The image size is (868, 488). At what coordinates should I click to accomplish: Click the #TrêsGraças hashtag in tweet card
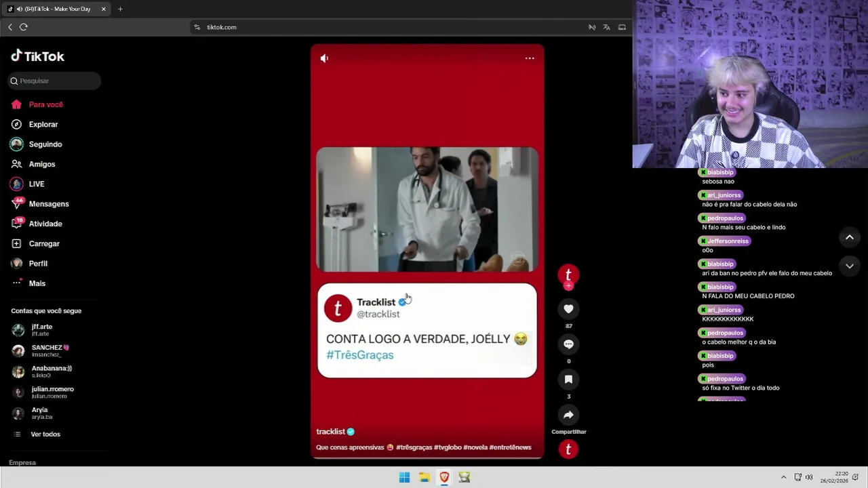pyautogui.click(x=359, y=355)
